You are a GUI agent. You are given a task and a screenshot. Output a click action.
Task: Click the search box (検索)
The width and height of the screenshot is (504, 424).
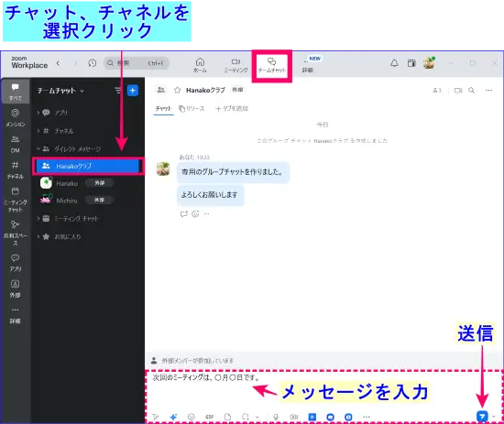pyautogui.click(x=137, y=63)
